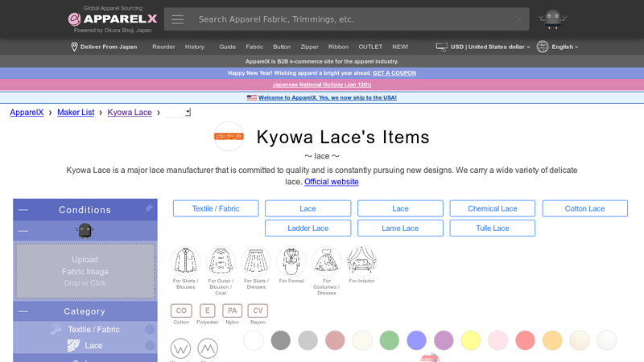
Task: Click the ApparelX logo
Action: click(x=113, y=19)
